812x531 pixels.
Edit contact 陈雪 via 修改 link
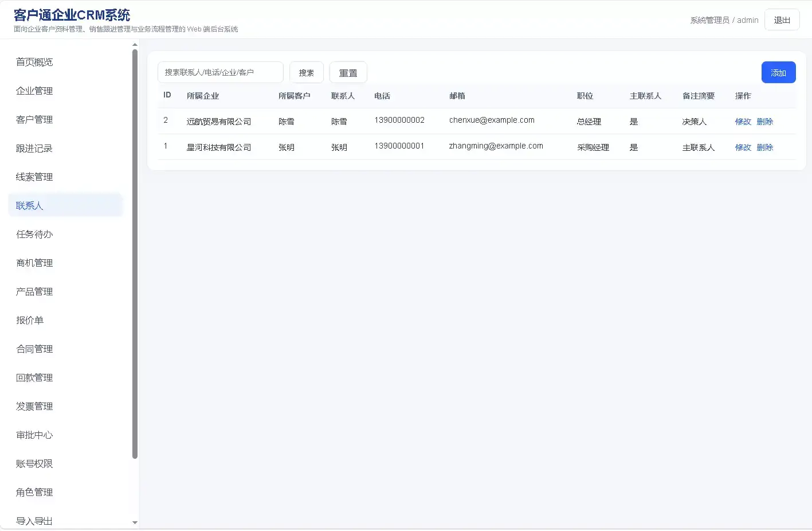743,121
